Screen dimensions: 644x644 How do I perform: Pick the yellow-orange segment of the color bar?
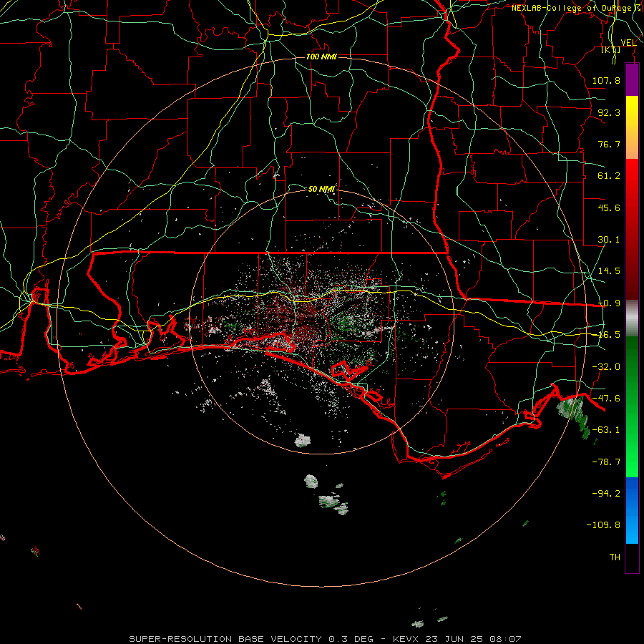632,127
